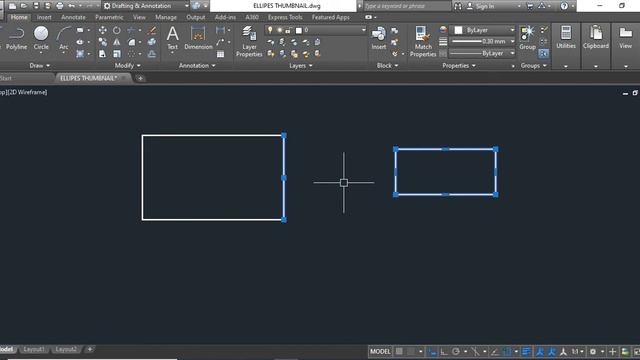640x360 pixels.
Task: Expand the Properties panel
Action: click(459, 65)
